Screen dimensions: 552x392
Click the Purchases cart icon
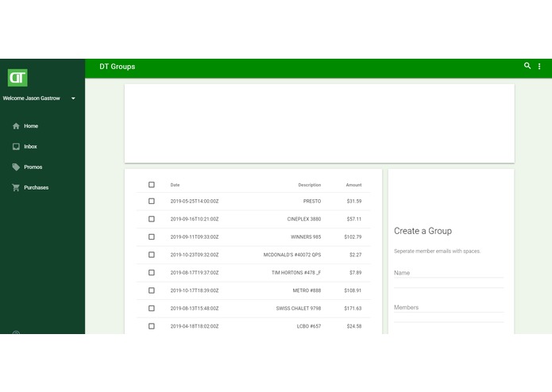click(x=16, y=188)
